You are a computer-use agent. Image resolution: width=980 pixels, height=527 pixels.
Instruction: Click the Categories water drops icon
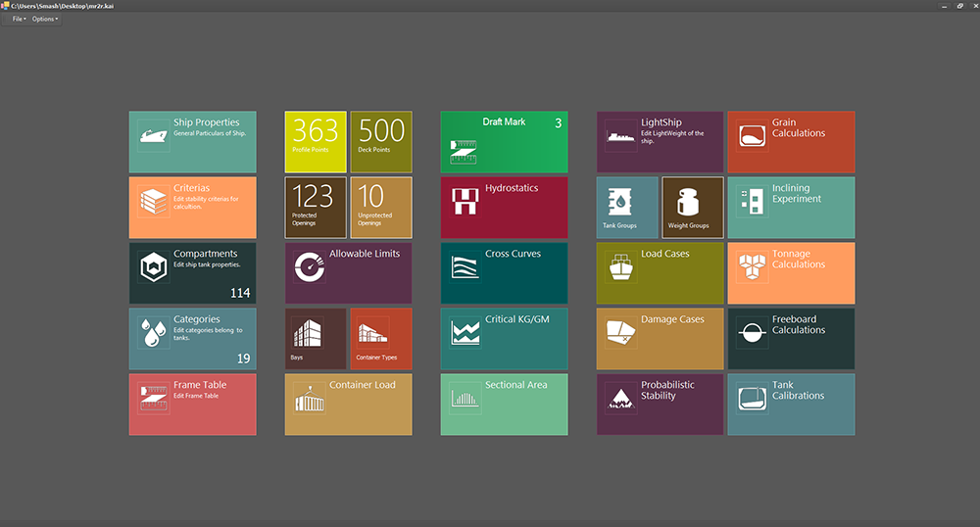[x=154, y=331]
